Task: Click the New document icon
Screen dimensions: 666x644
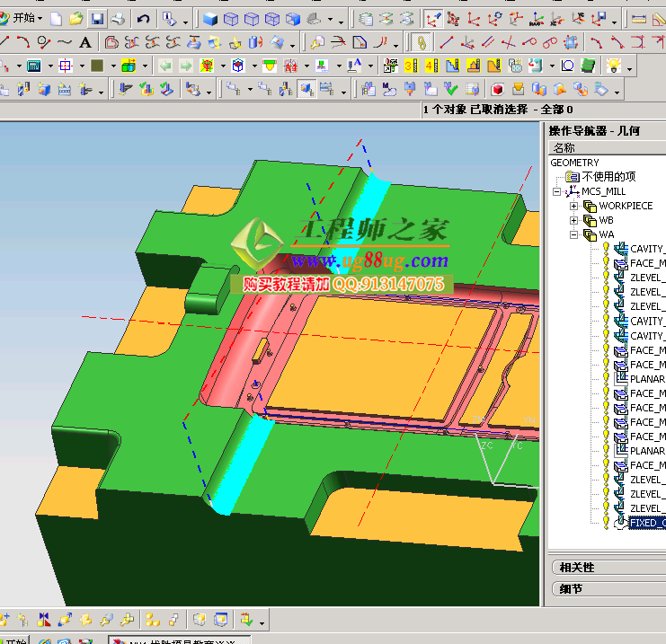Action: [x=57, y=19]
